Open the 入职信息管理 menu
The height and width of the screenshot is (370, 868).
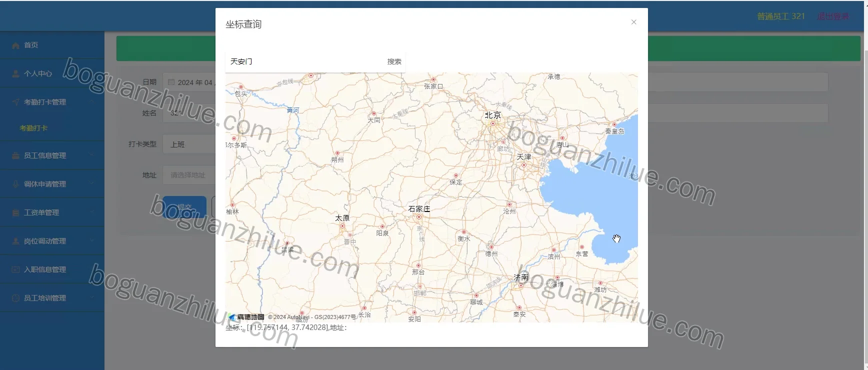52,269
